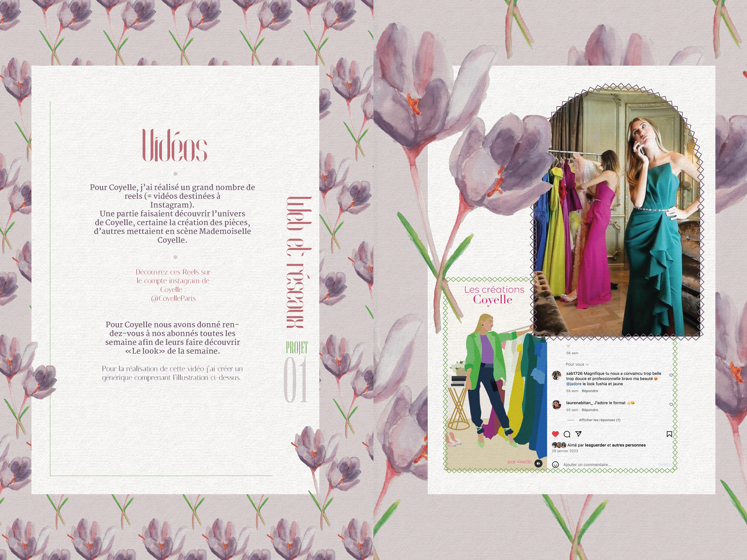This screenshot has height=560, width=747.
Task: Like the faded heart above 56 sem
Action: [568, 346]
